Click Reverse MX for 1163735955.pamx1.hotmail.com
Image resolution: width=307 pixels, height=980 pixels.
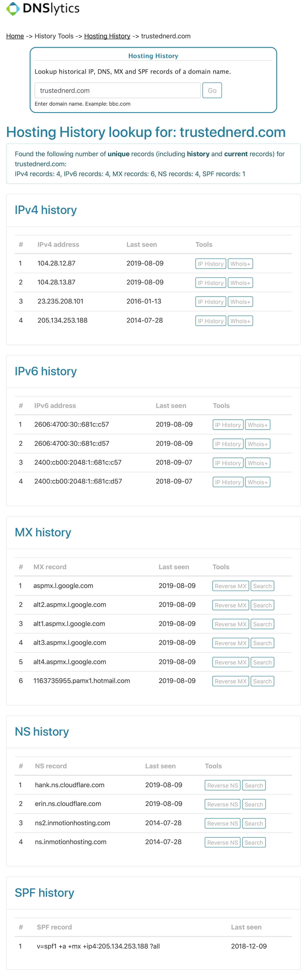(x=231, y=681)
